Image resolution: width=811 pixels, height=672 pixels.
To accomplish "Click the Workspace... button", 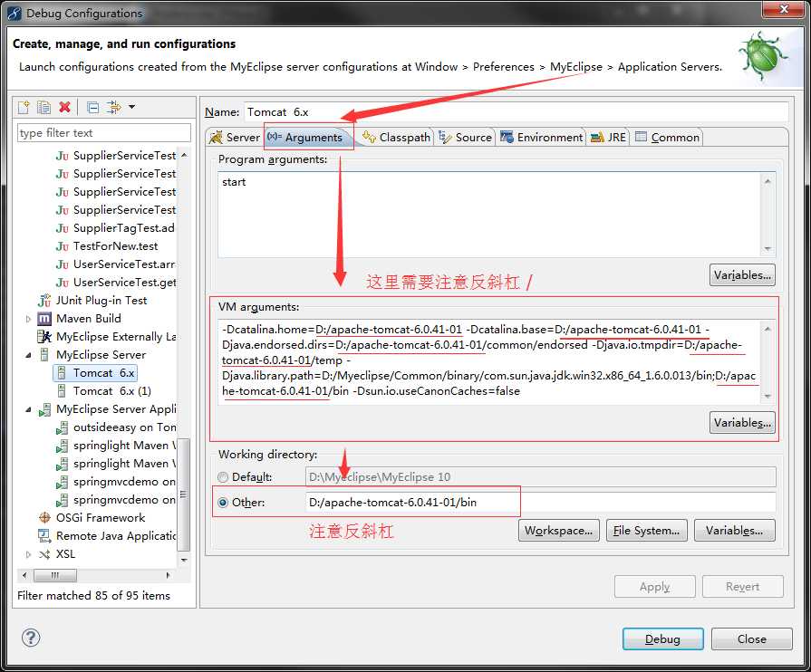I will pos(558,531).
